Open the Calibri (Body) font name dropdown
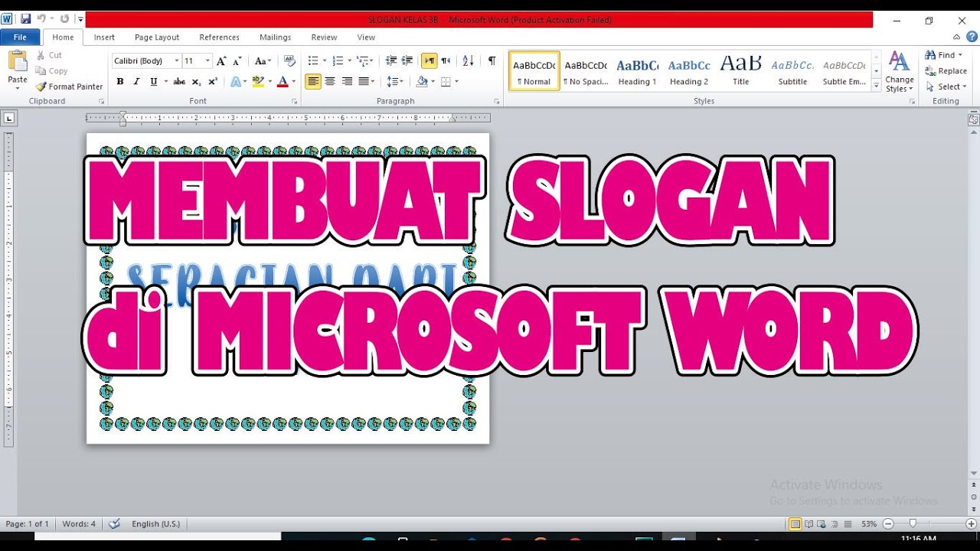The width and height of the screenshot is (980, 551). tap(177, 61)
